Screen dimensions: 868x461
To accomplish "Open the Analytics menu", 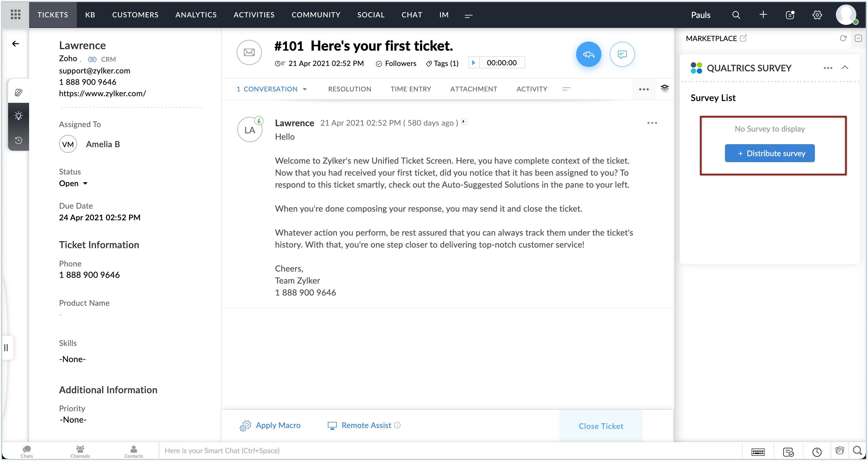I will (x=196, y=14).
